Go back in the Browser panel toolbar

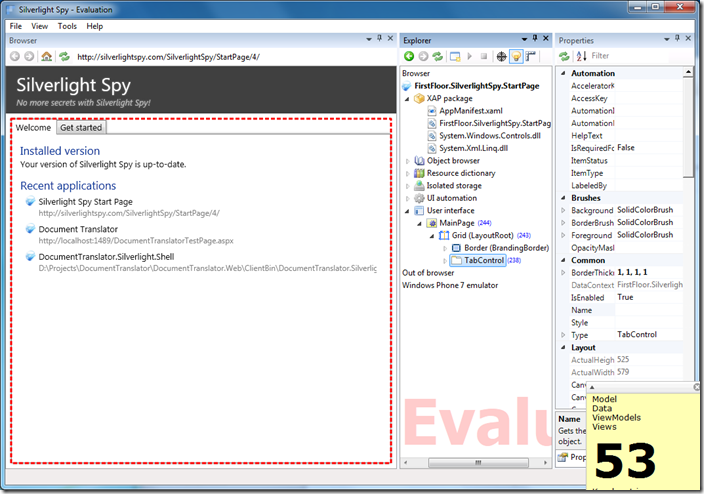[15, 57]
